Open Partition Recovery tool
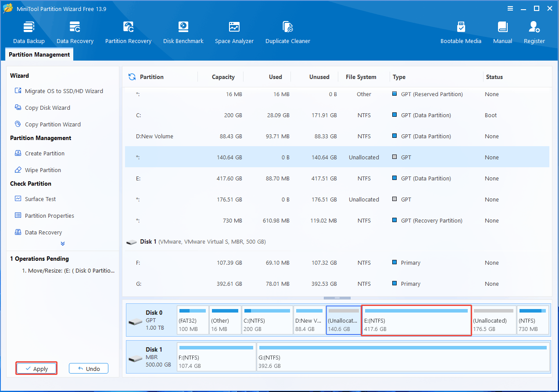The height and width of the screenshot is (392, 559). pos(128,32)
